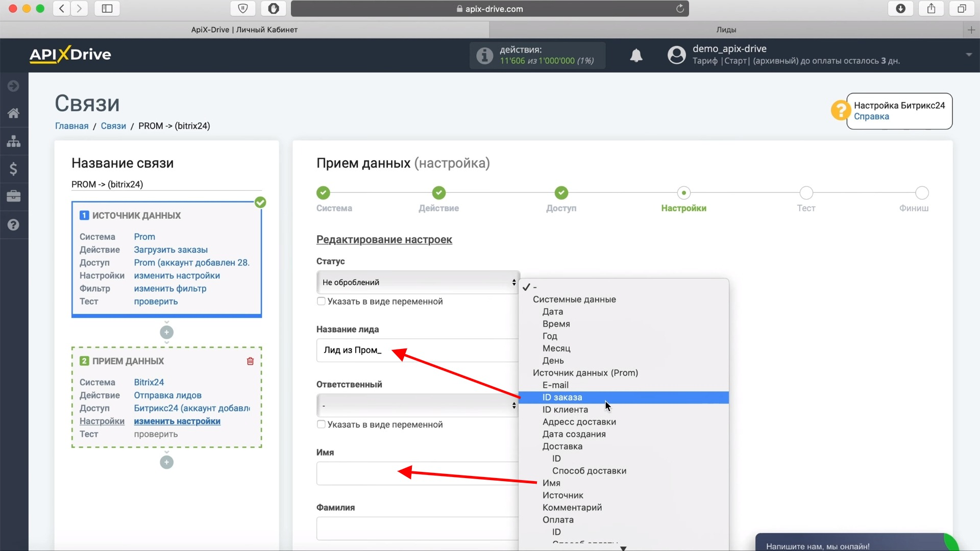The height and width of the screenshot is (551, 980).
Task: Click the 'Название лида' text field
Action: 418,350
